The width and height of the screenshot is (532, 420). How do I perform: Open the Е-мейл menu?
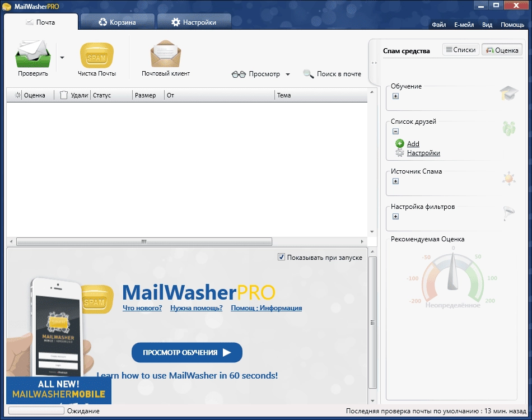(x=464, y=25)
